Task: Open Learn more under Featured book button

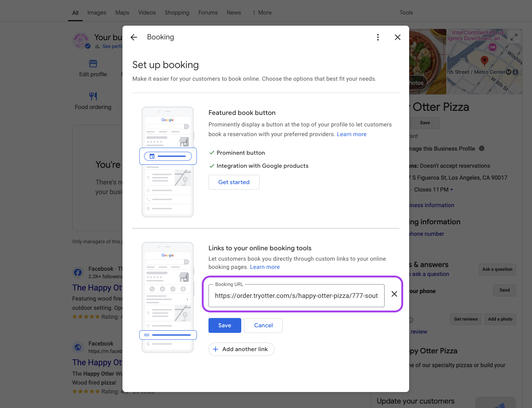Action: (352, 134)
